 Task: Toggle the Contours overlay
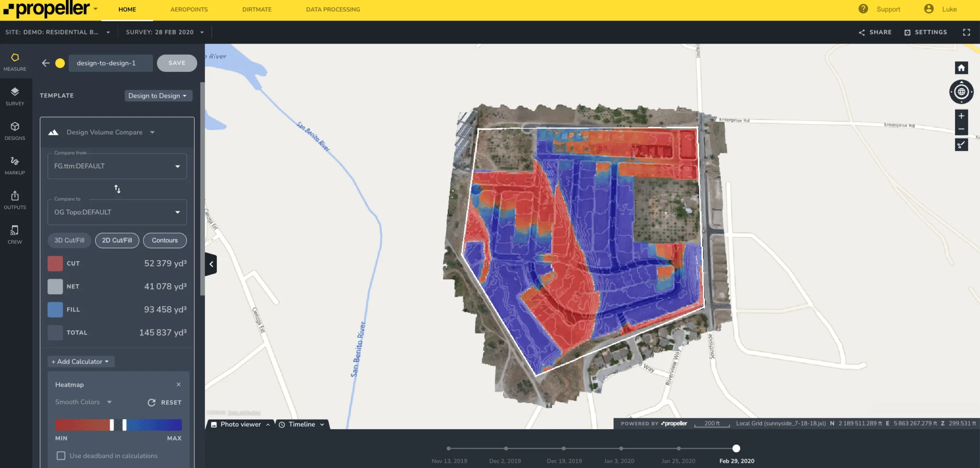pos(165,240)
